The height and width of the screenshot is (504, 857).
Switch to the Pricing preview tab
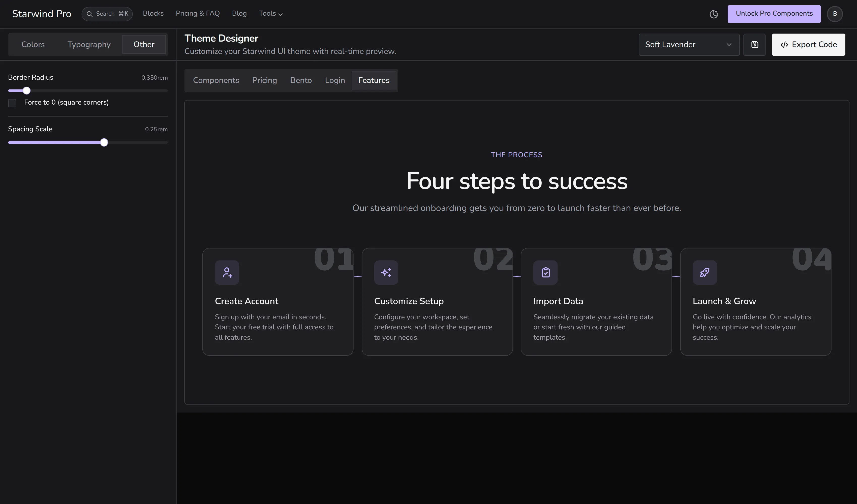pyautogui.click(x=265, y=80)
